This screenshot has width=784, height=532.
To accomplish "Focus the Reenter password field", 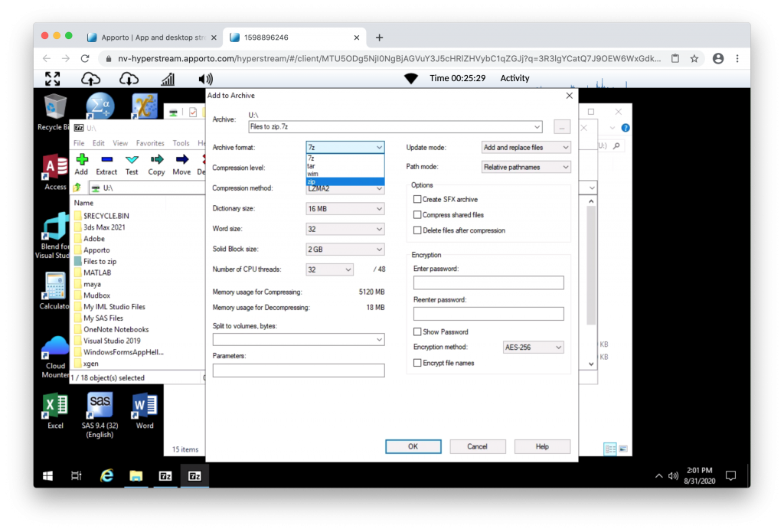I will pos(488,314).
